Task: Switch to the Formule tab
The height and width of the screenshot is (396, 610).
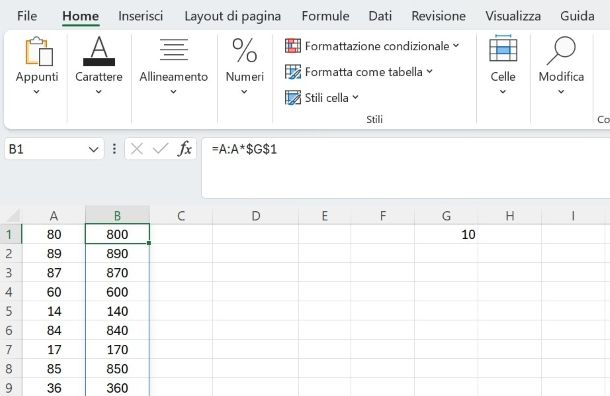Action: (x=325, y=16)
